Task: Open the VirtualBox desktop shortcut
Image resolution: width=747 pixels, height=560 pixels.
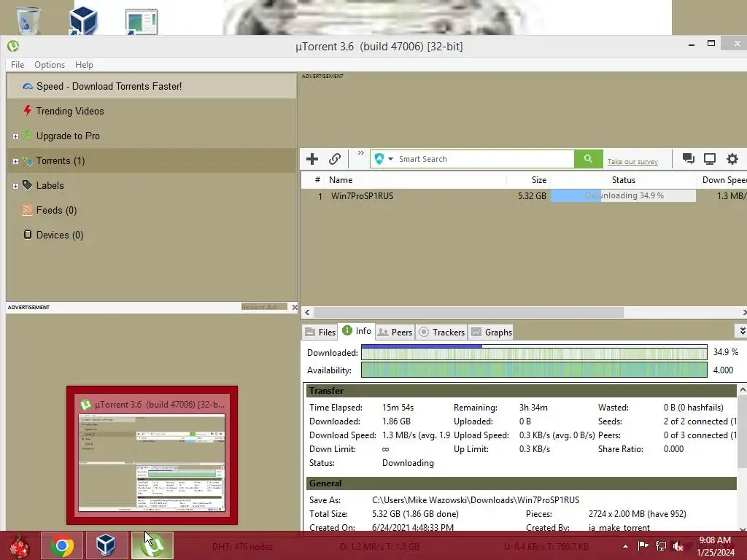Action: 83,20
